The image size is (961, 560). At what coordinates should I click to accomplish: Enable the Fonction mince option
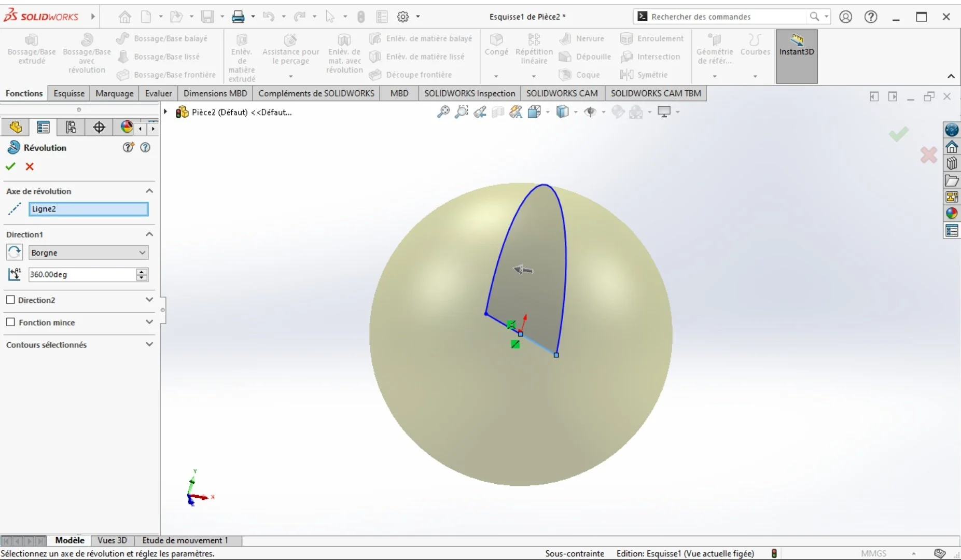pos(11,323)
